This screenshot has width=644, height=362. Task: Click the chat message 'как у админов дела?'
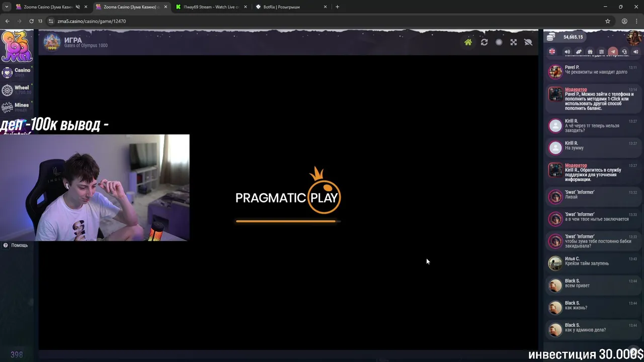(585, 330)
